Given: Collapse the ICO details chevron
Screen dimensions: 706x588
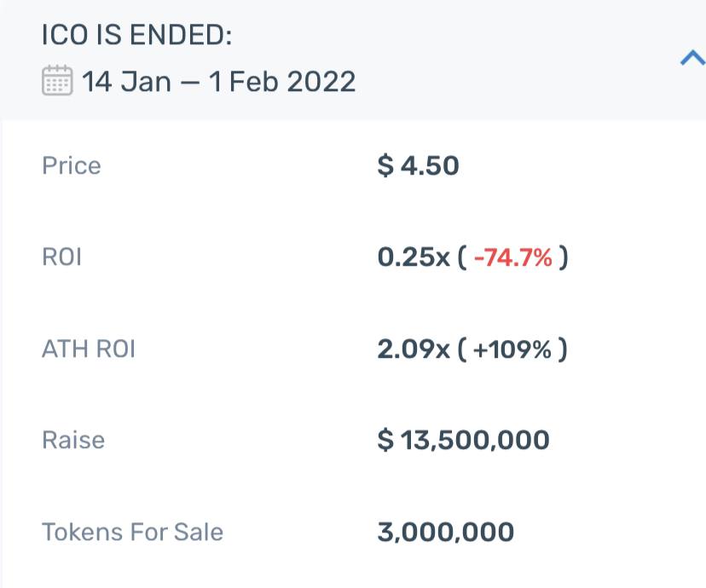Looking at the screenshot, I should [x=692, y=58].
